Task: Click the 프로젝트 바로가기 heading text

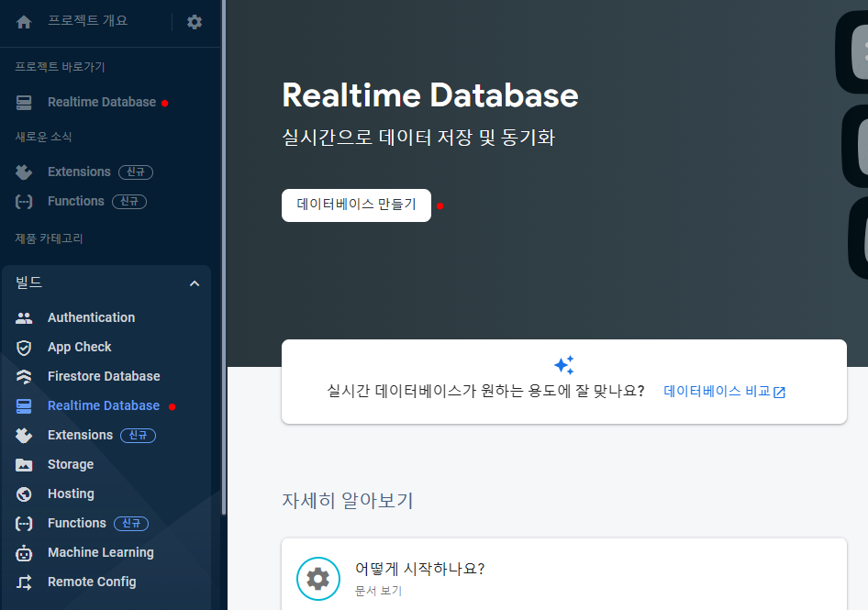Action: 60,66
